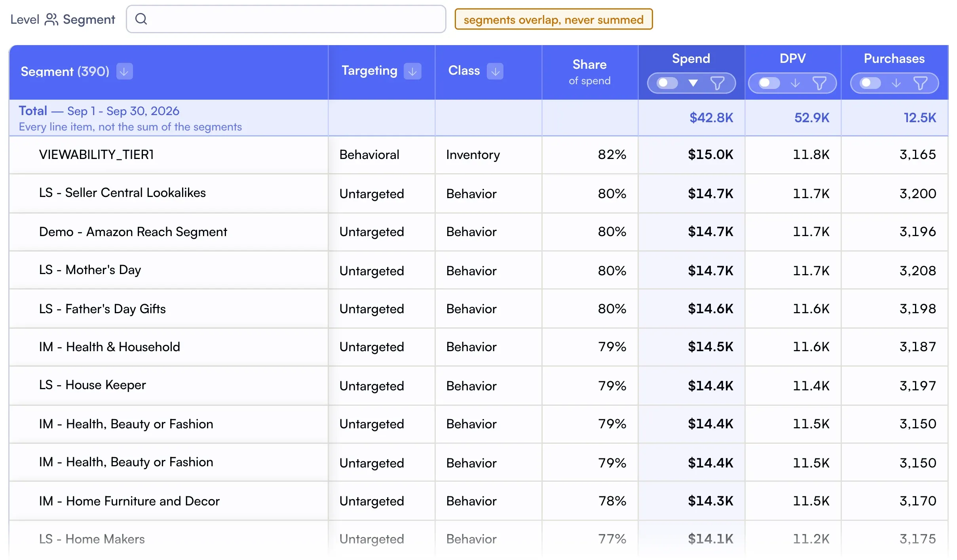The image size is (957, 560).
Task: Click the search magnifier icon
Action: tap(141, 19)
